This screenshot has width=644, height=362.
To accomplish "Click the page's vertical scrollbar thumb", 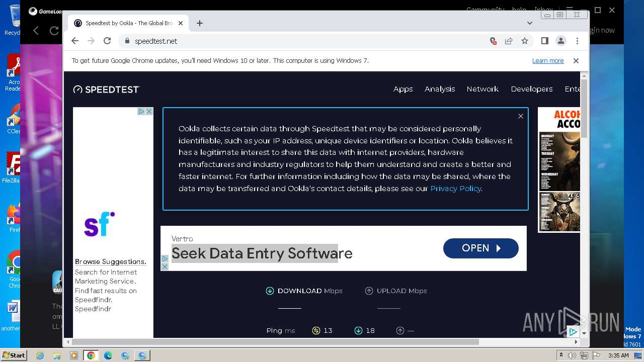I will pyautogui.click(x=584, y=108).
